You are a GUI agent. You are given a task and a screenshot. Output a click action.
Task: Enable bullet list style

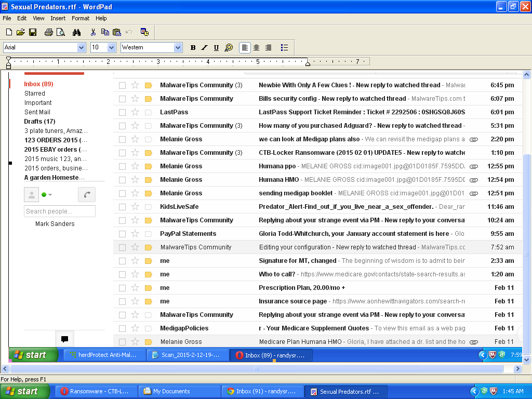284,48
